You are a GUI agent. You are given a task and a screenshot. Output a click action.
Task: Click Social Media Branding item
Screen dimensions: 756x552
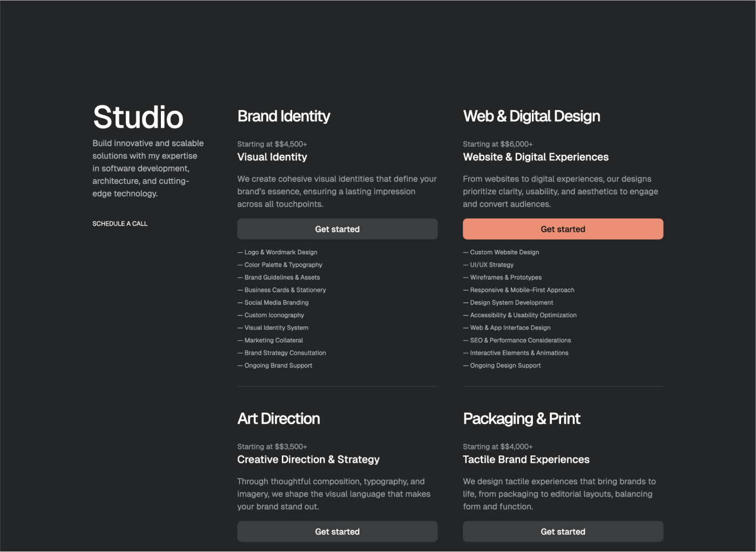click(x=273, y=303)
